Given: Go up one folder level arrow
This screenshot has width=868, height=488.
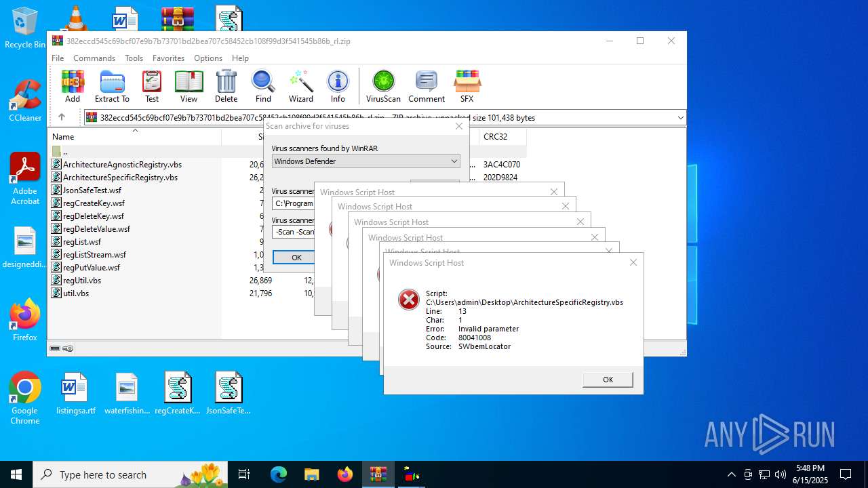Looking at the screenshot, I should click(x=61, y=117).
